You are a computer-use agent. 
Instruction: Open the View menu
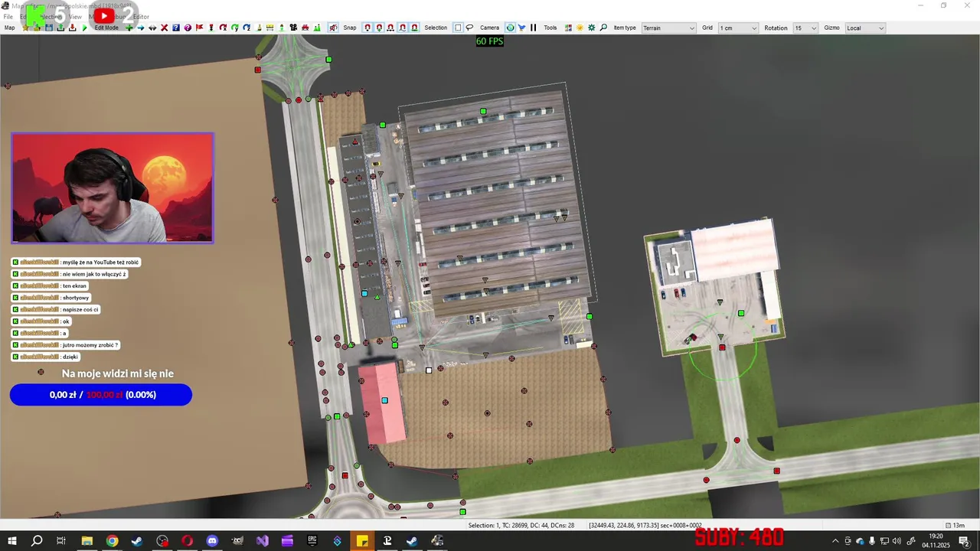[x=75, y=16]
